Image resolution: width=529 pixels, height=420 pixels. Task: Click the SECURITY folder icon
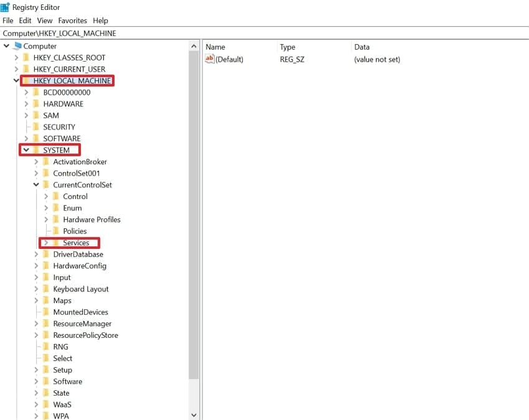(36, 127)
